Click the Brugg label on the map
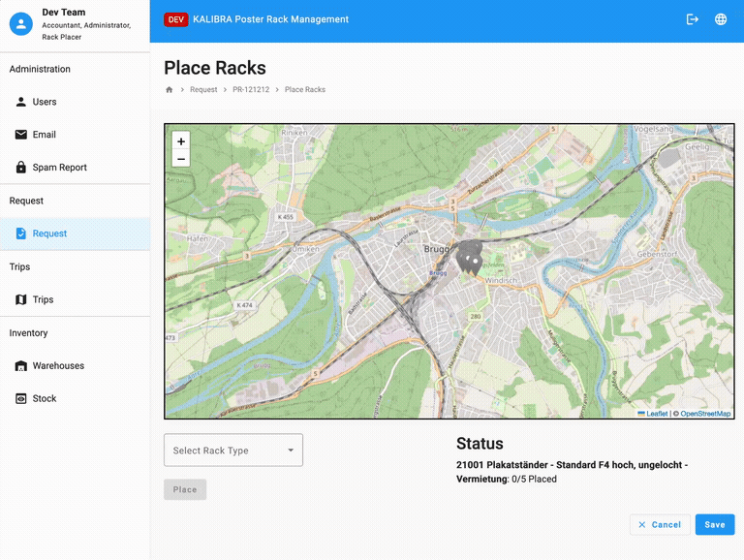Viewport: 744px width, 560px height. (x=436, y=249)
